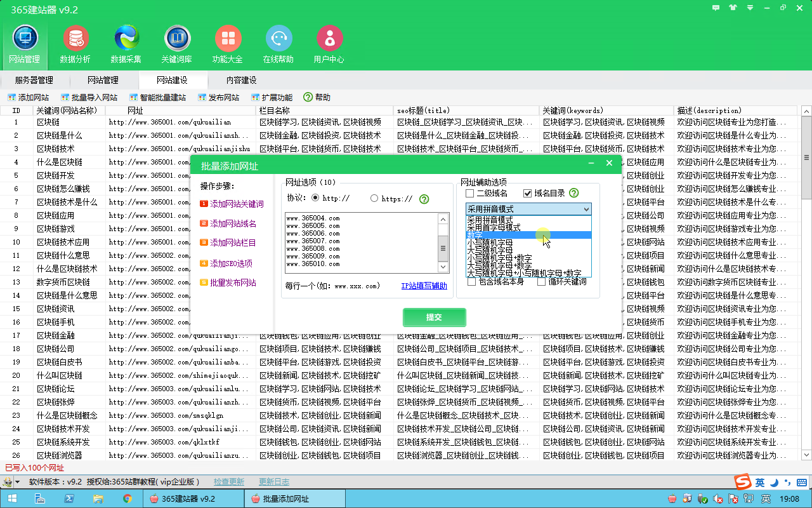Switch to 内容建设 tab
Image resolution: width=812 pixels, height=508 pixels.
[241, 80]
